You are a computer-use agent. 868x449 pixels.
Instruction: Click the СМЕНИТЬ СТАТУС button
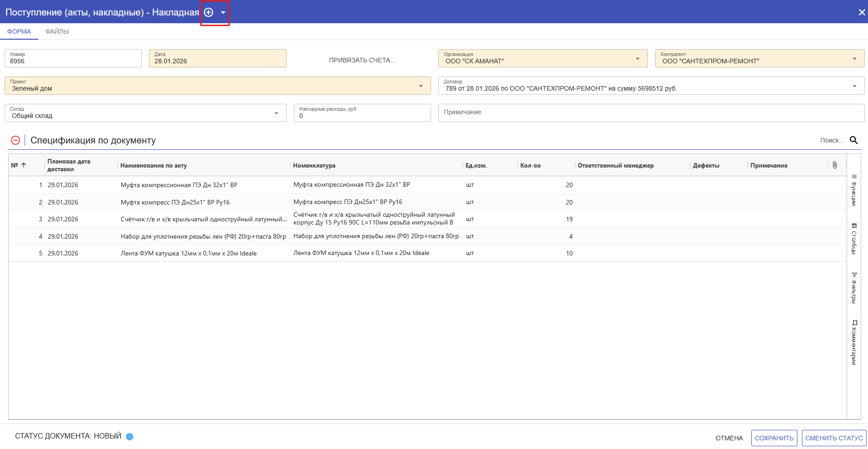click(834, 438)
